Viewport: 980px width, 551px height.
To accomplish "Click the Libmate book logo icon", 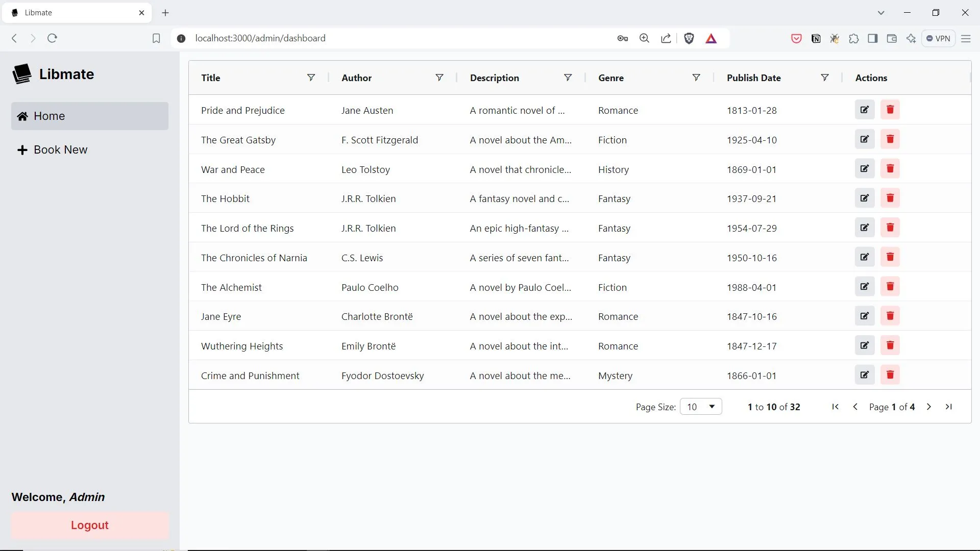I will [22, 74].
